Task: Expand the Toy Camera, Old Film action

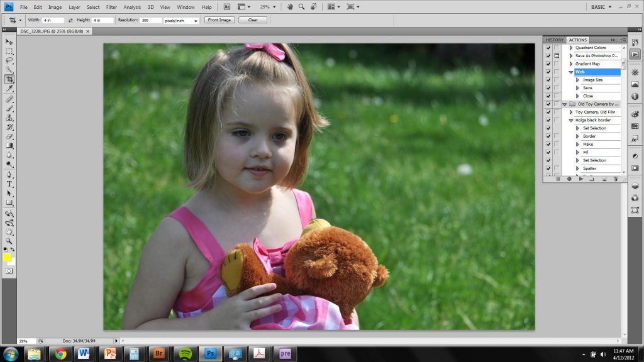Action: pyautogui.click(x=571, y=112)
